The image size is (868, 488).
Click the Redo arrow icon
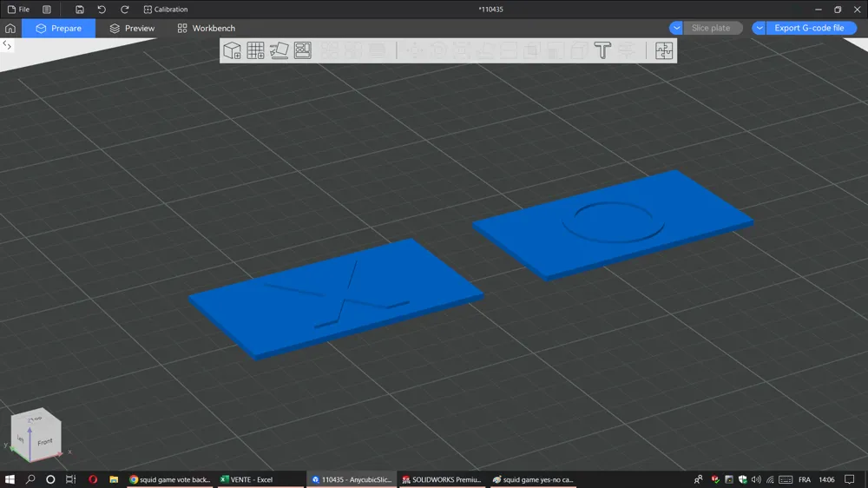(124, 10)
